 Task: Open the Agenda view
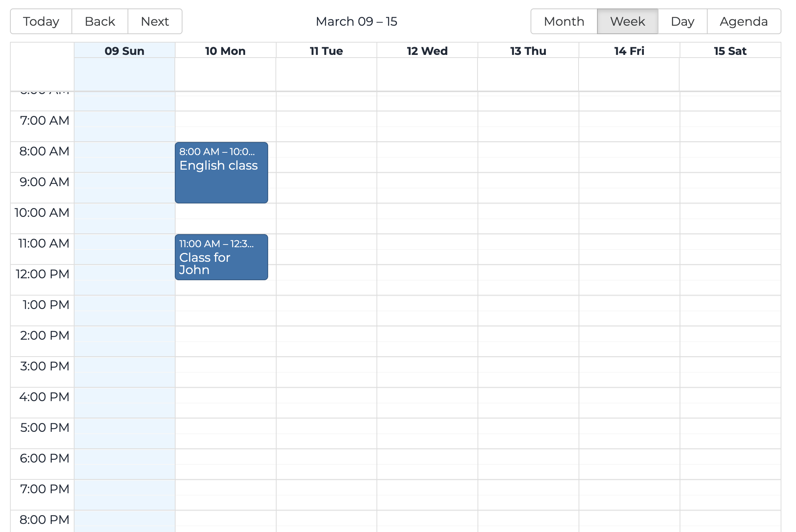743,21
